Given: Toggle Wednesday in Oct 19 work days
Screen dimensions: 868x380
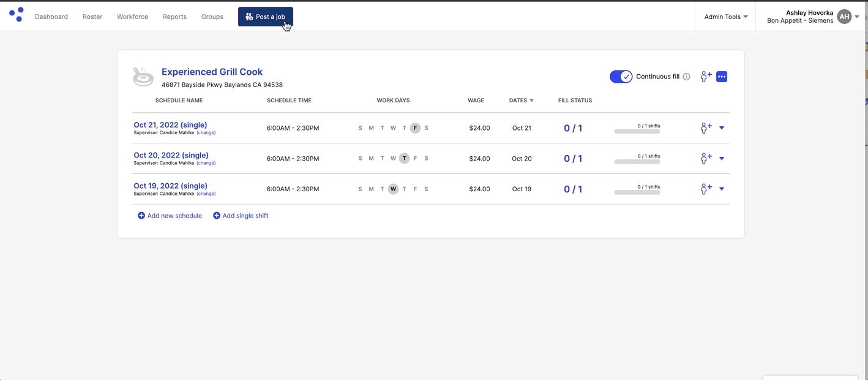Looking at the screenshot, I should 393,189.
